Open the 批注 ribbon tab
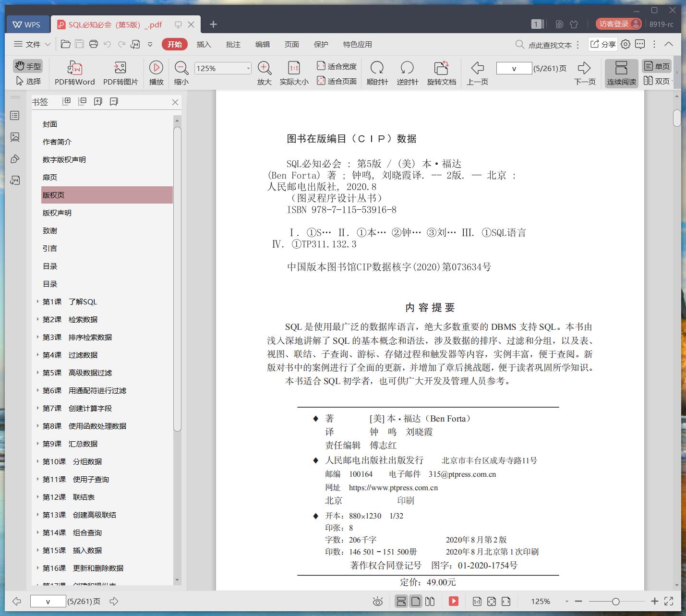Screen dimensions: 686x616 coord(233,44)
